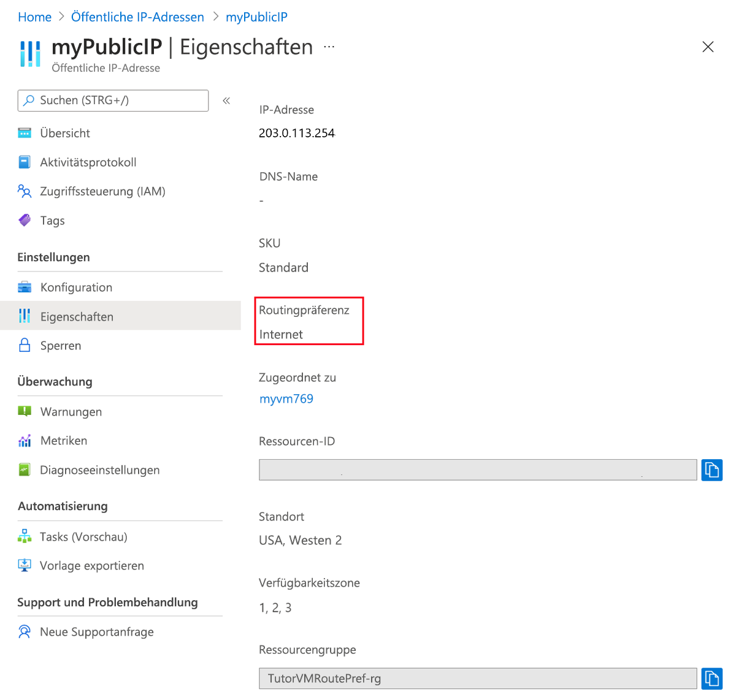This screenshot has width=736, height=700.
Task: Click inside the Suchen (STRG+/) search field
Action: click(x=113, y=100)
